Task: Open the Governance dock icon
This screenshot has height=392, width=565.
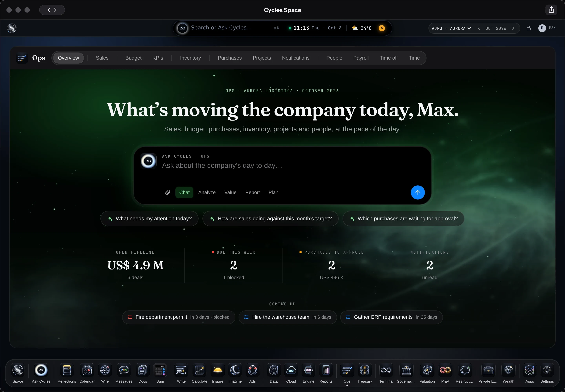Action: [406, 370]
